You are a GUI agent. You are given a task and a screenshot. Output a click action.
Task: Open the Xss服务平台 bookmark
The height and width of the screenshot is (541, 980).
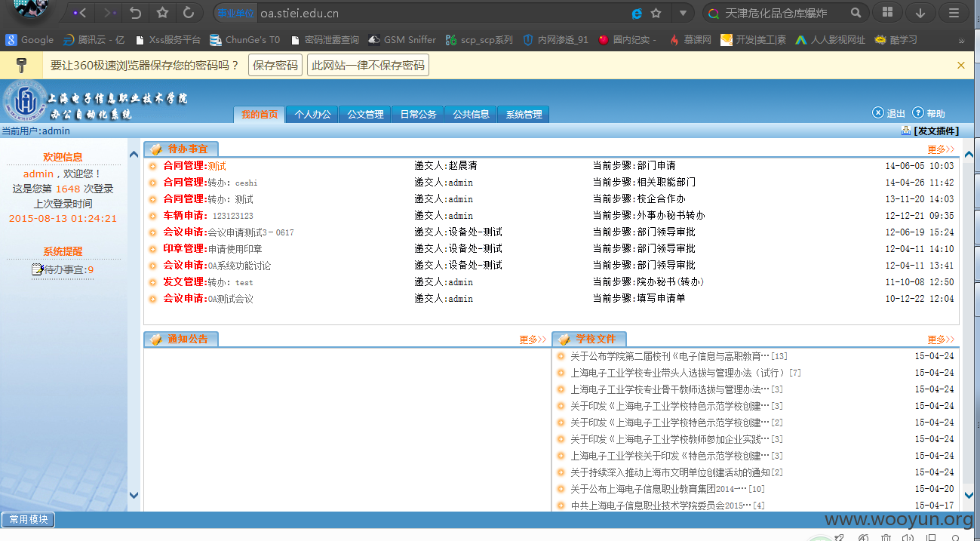[167, 40]
